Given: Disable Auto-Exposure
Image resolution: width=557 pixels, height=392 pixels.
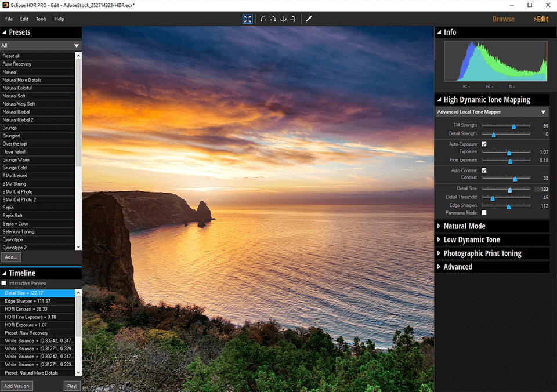Looking at the screenshot, I should pyautogui.click(x=484, y=144).
